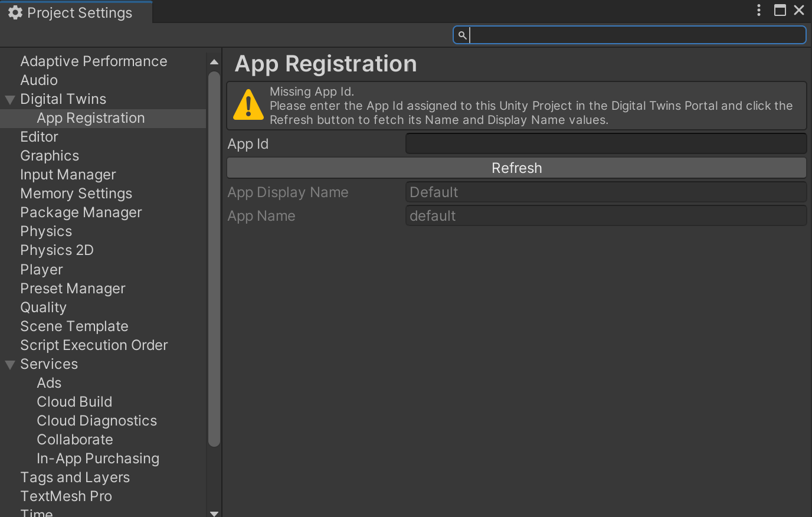The image size is (812, 517).
Task: Select Cloud Diagnostics under Services
Action: pyautogui.click(x=97, y=420)
